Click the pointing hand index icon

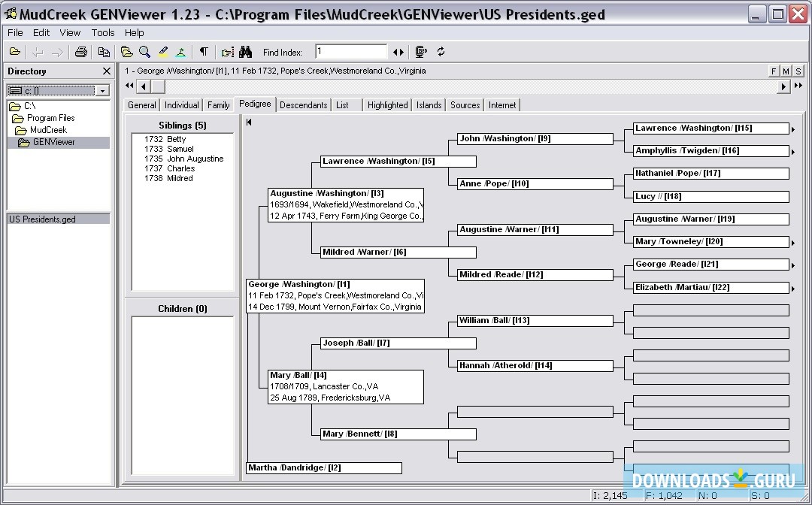pyautogui.click(x=228, y=52)
